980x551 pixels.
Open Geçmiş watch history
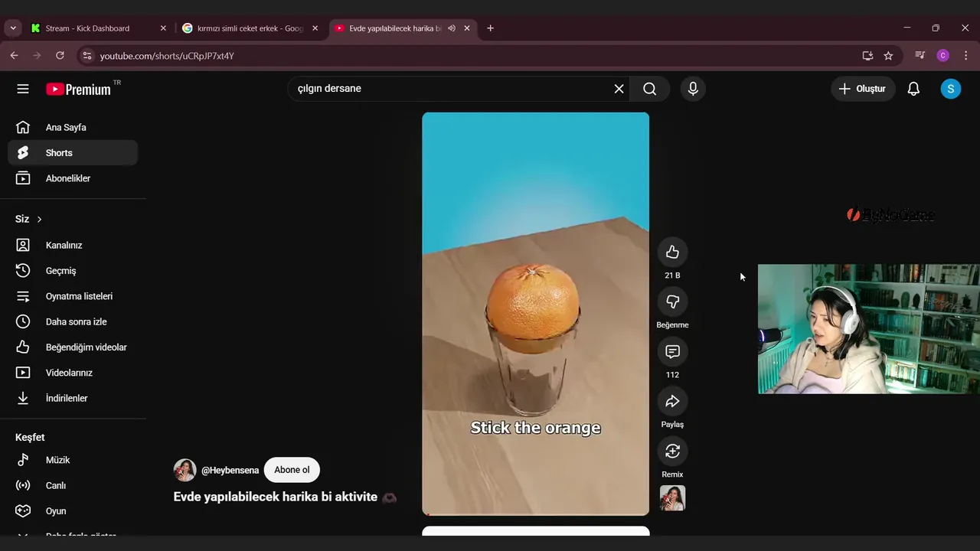73,271
